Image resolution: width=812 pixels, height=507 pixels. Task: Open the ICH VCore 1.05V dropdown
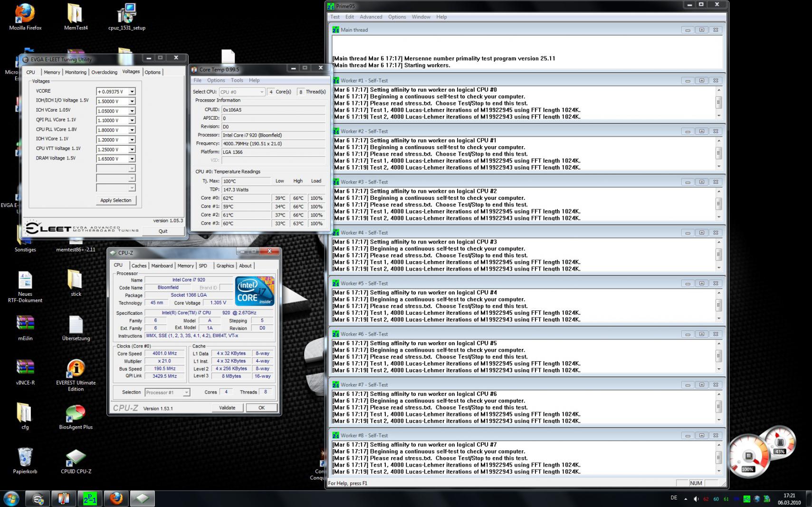click(132, 111)
